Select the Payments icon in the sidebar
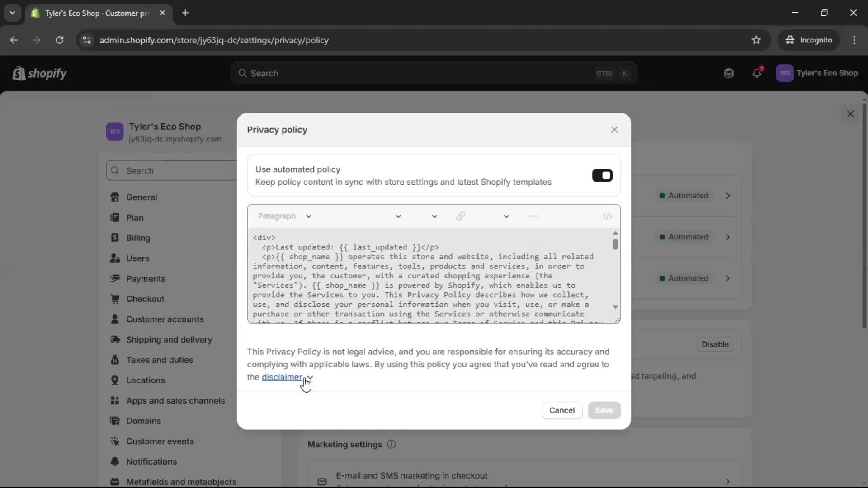868x488 pixels. click(115, 279)
